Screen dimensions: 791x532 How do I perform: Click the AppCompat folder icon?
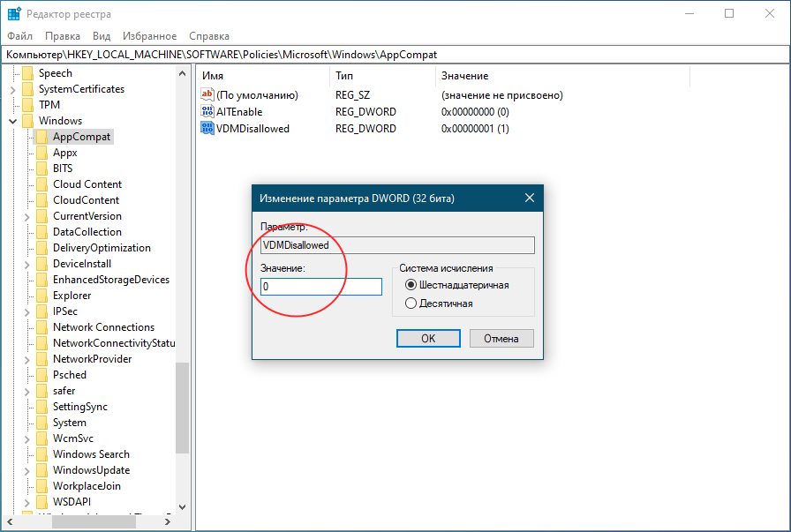click(42, 137)
